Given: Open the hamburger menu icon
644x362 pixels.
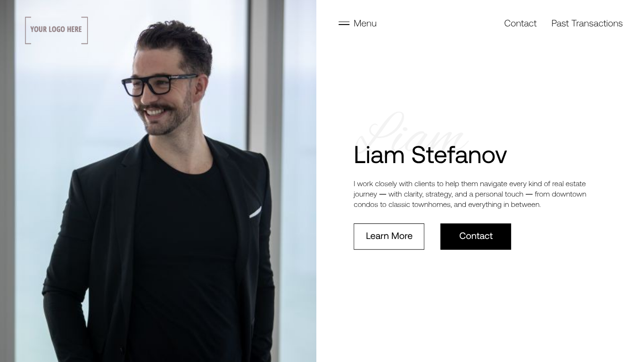Looking at the screenshot, I should point(344,24).
